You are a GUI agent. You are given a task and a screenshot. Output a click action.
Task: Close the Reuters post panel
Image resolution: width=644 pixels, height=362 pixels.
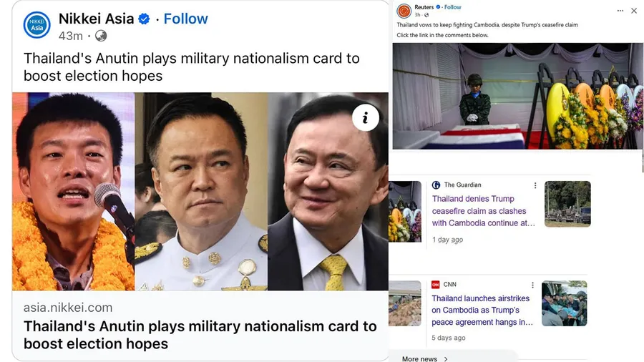point(634,11)
